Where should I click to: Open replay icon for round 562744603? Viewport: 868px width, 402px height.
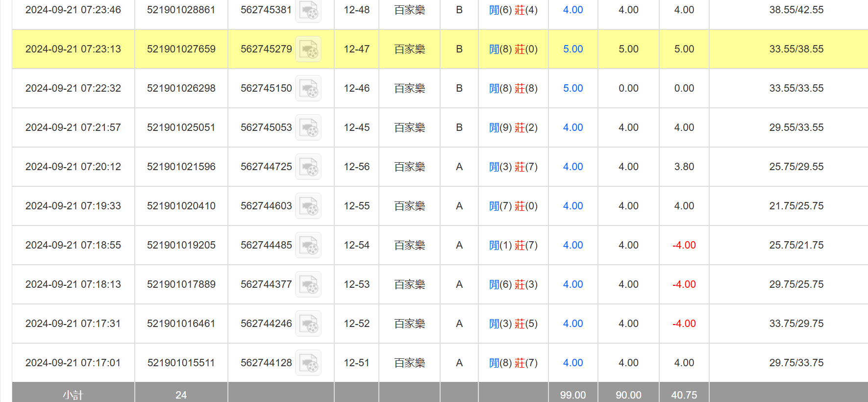pos(308,206)
